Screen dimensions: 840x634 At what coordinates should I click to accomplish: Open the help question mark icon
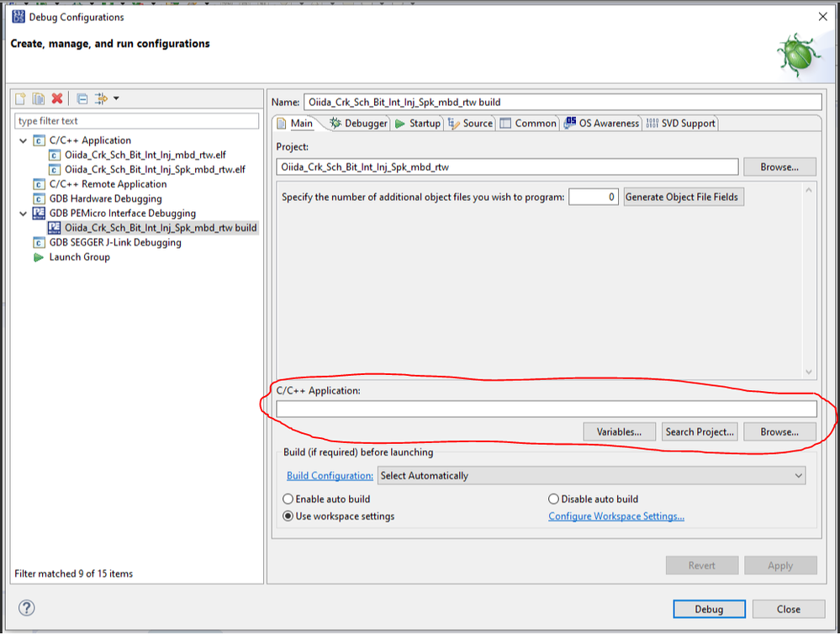click(26, 608)
